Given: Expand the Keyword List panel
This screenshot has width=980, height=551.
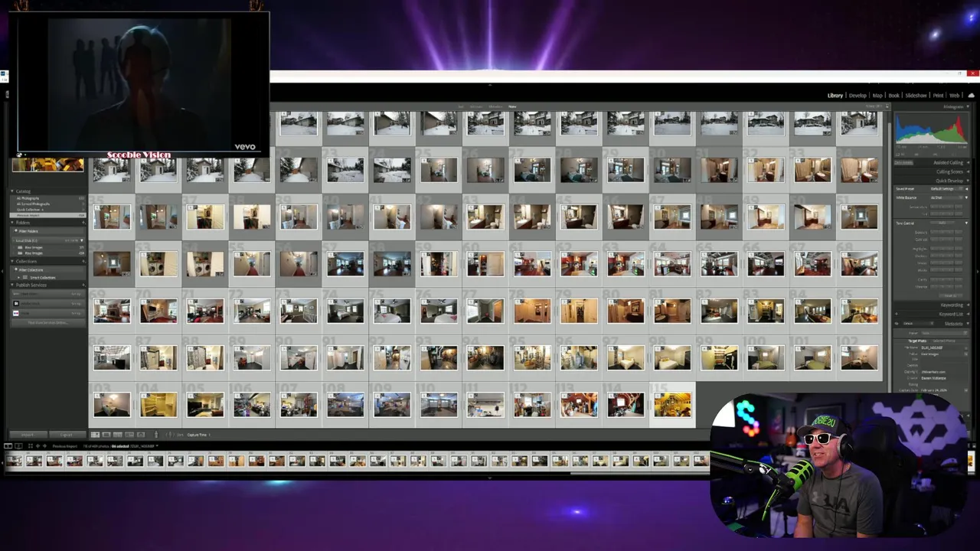Looking at the screenshot, I should coord(968,314).
